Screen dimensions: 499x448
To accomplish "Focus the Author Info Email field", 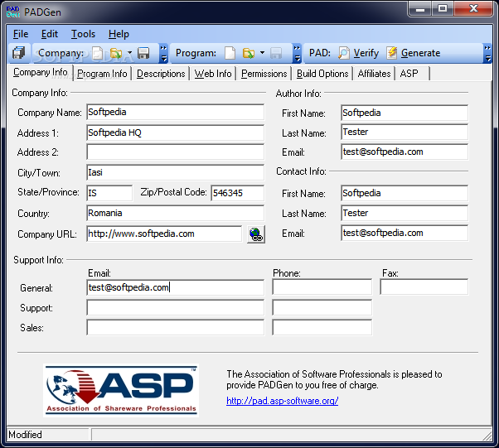I will [405, 152].
